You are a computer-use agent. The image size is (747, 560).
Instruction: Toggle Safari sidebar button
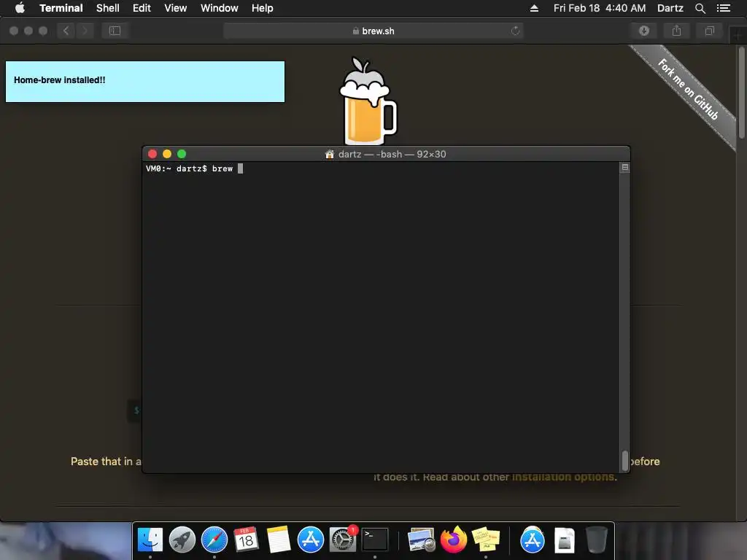tap(115, 31)
